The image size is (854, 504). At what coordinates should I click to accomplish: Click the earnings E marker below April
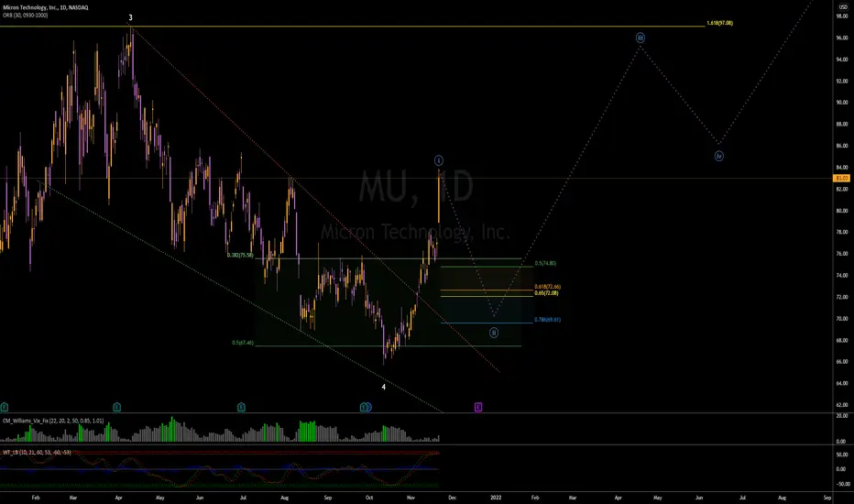pos(116,407)
